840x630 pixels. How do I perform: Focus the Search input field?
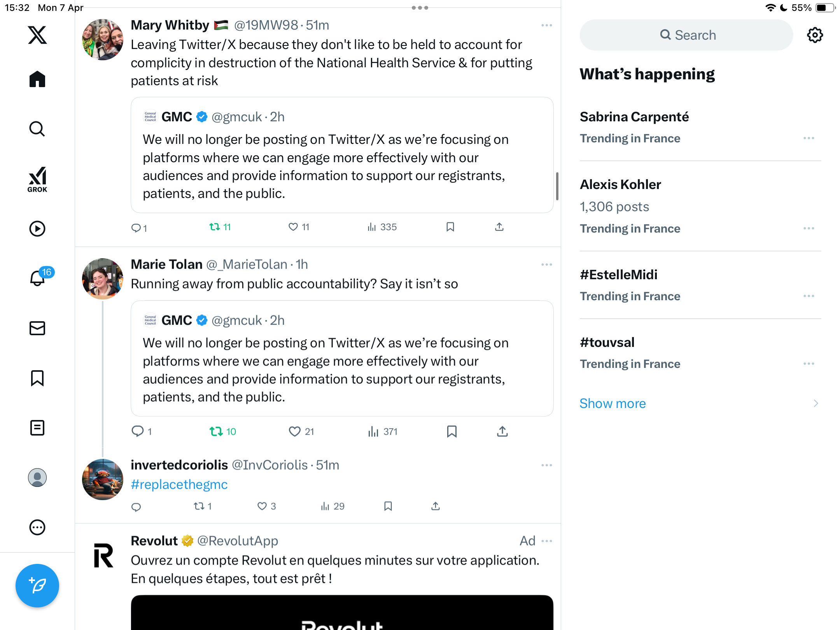(686, 35)
